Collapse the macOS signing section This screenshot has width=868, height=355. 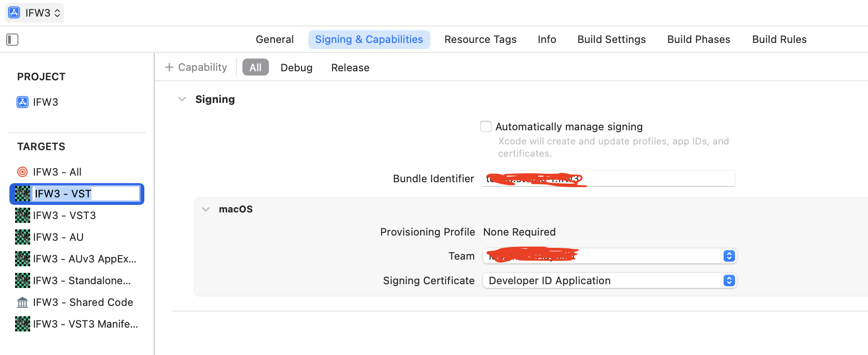pos(206,209)
